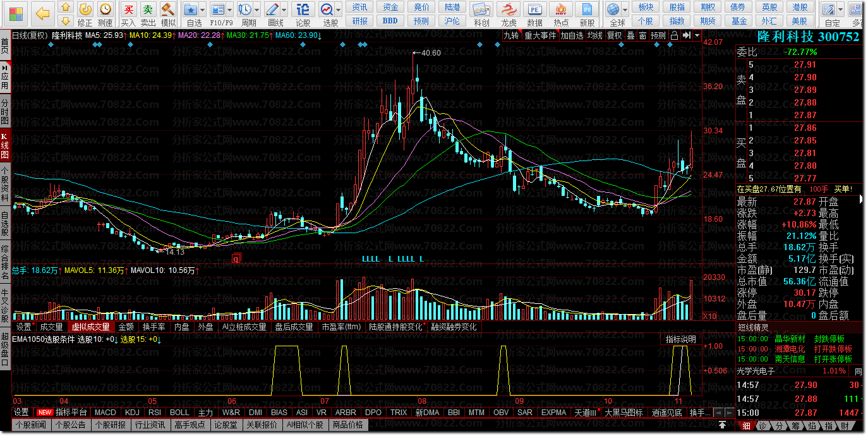Toggle the 九转 indicator
The width and height of the screenshot is (868, 436).
tap(510, 35)
